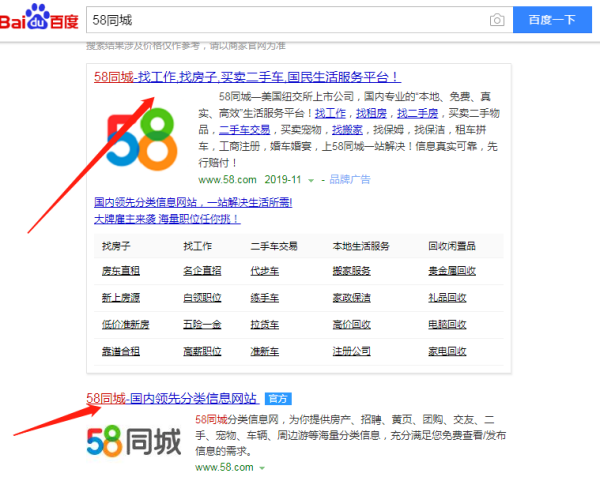This screenshot has width=600, height=477.
Task: Open the 找二手房 link in description
Action: [417, 113]
